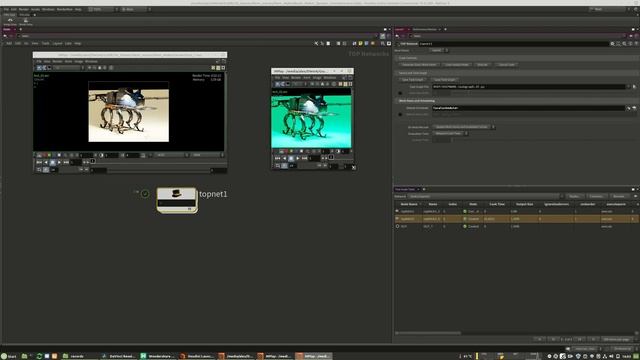Image resolution: width=640 pixels, height=360 pixels.
Task: Sort the table by Cook Time column
Action: 497,204
